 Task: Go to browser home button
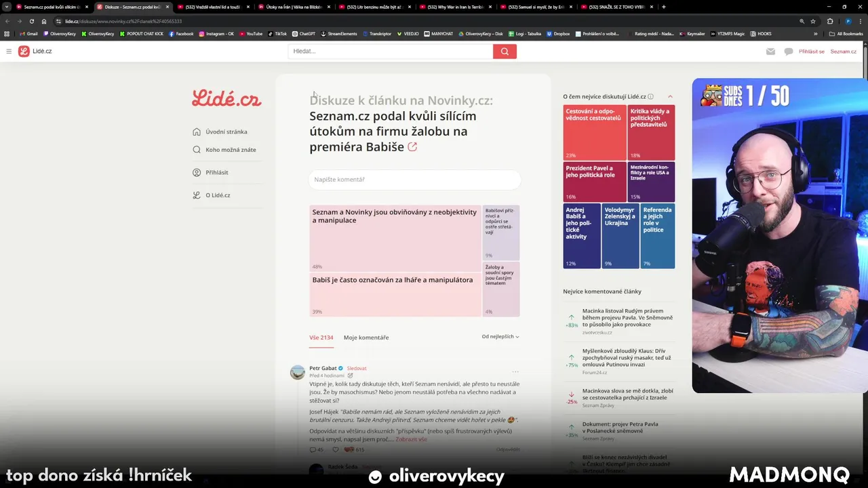point(44,21)
